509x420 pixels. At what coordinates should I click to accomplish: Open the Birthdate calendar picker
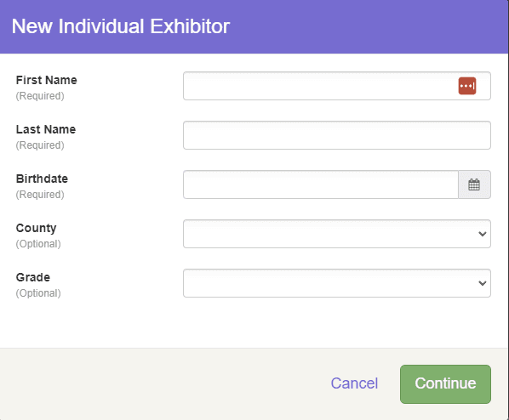coord(474,184)
